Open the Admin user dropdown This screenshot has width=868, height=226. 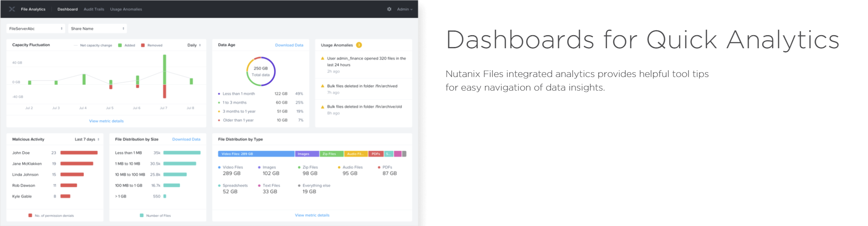(x=405, y=9)
